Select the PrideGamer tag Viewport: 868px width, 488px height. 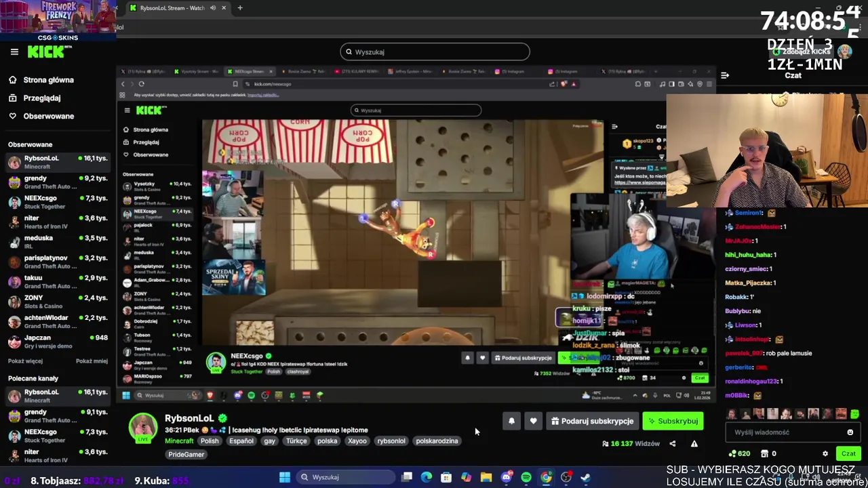pyautogui.click(x=186, y=455)
